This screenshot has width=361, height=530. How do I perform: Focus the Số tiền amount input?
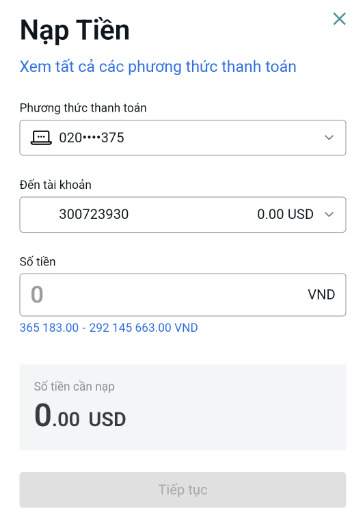tap(183, 295)
